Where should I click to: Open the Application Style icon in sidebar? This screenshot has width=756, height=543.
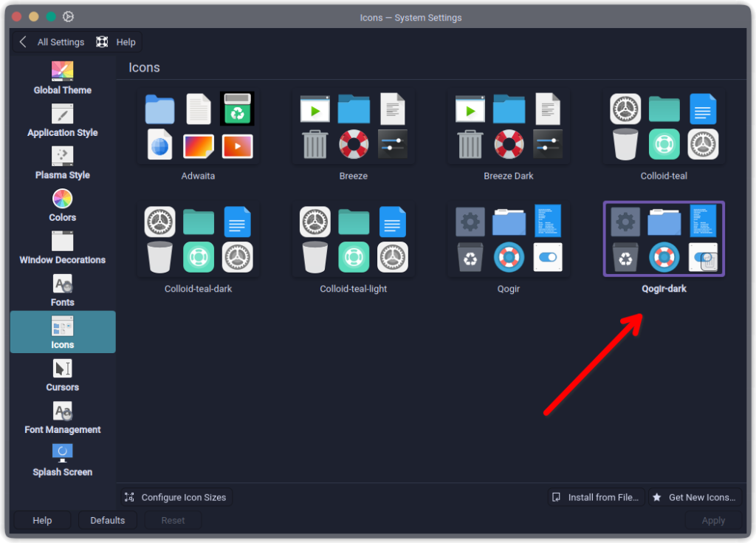[62, 114]
